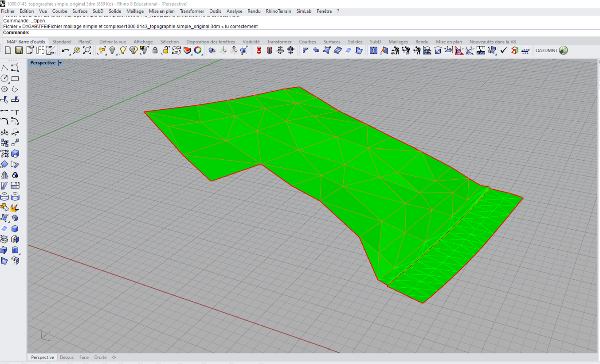Switch to the Face viewport tab
The width and height of the screenshot is (600, 364).
[x=84, y=357]
